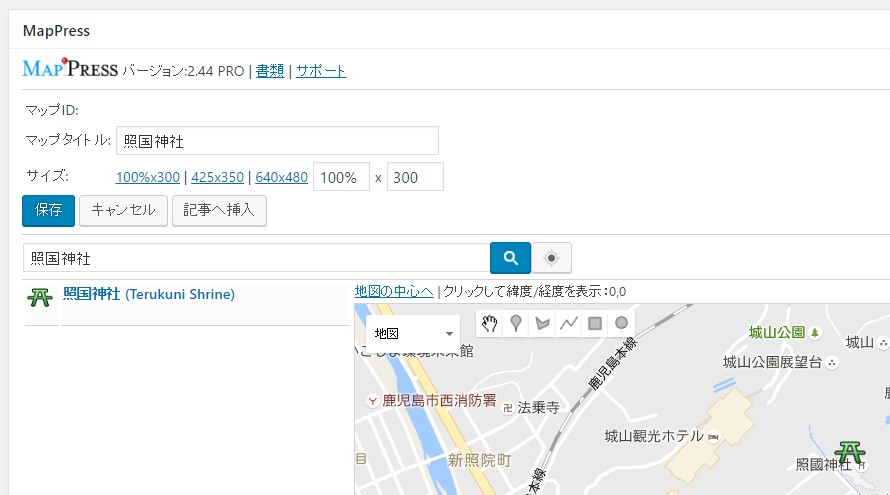The image size is (890, 495).
Task: Select the polyline drawing tool
Action: 568,324
